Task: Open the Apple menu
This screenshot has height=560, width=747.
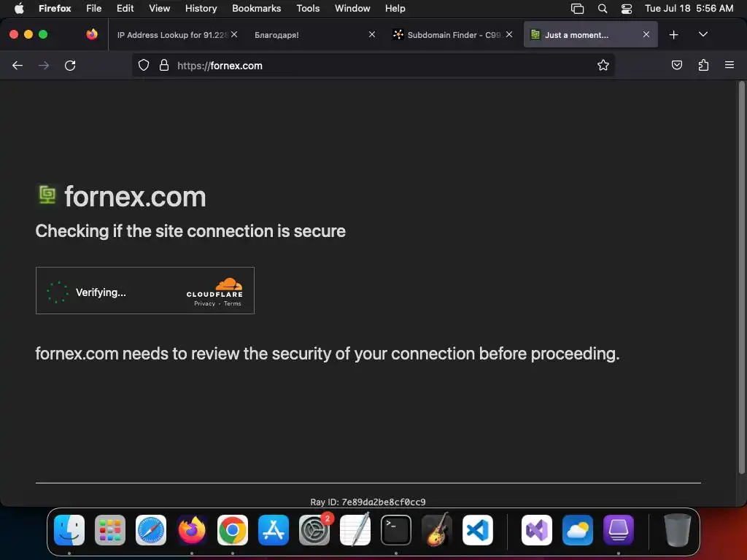Action: tap(19, 9)
